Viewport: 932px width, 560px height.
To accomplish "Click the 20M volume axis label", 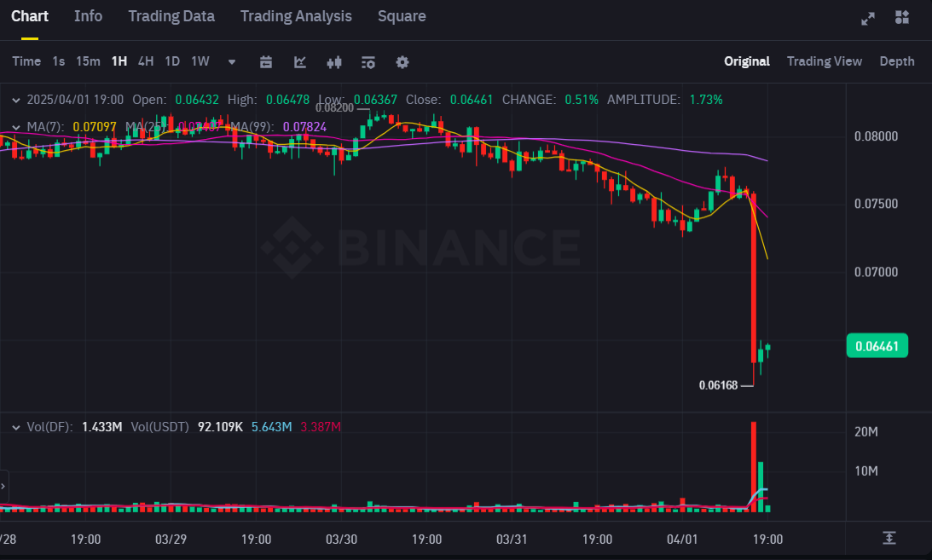I will tap(866, 432).
